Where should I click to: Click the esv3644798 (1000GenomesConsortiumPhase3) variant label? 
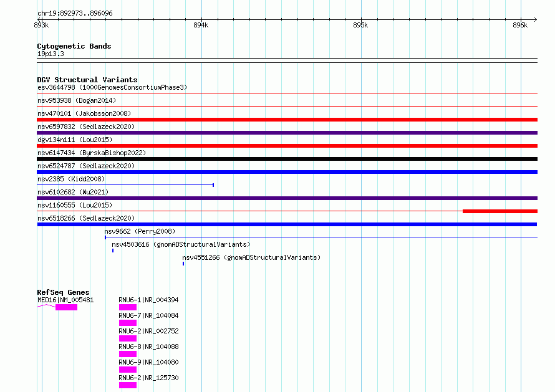112,87
